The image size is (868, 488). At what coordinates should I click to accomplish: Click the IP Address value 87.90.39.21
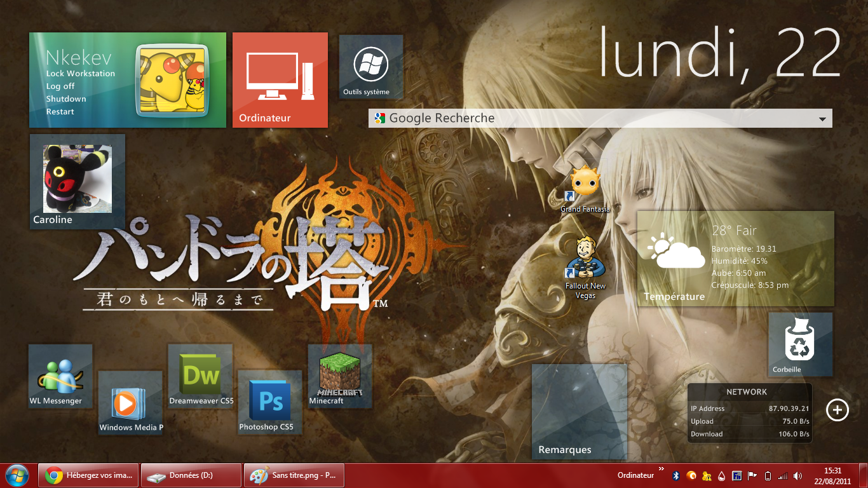click(789, 409)
